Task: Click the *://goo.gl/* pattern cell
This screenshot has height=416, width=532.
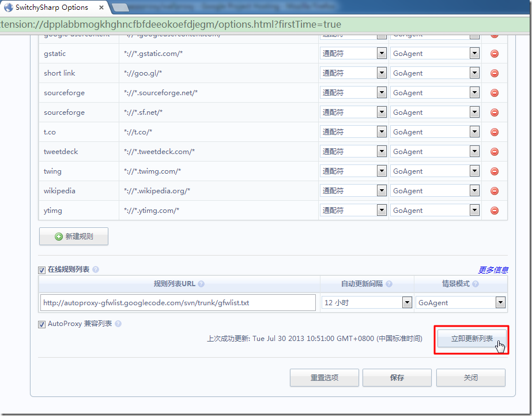Action: [x=218, y=73]
